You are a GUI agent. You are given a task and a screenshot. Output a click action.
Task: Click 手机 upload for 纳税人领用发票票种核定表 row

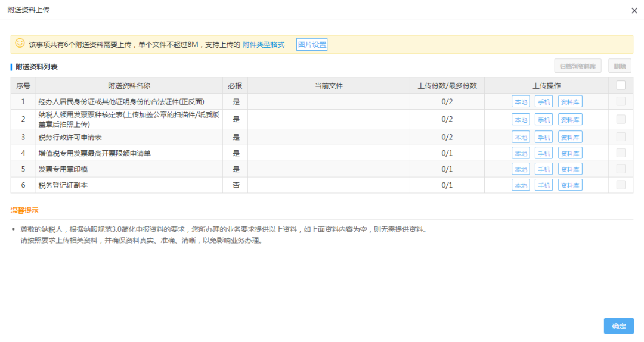(x=544, y=120)
